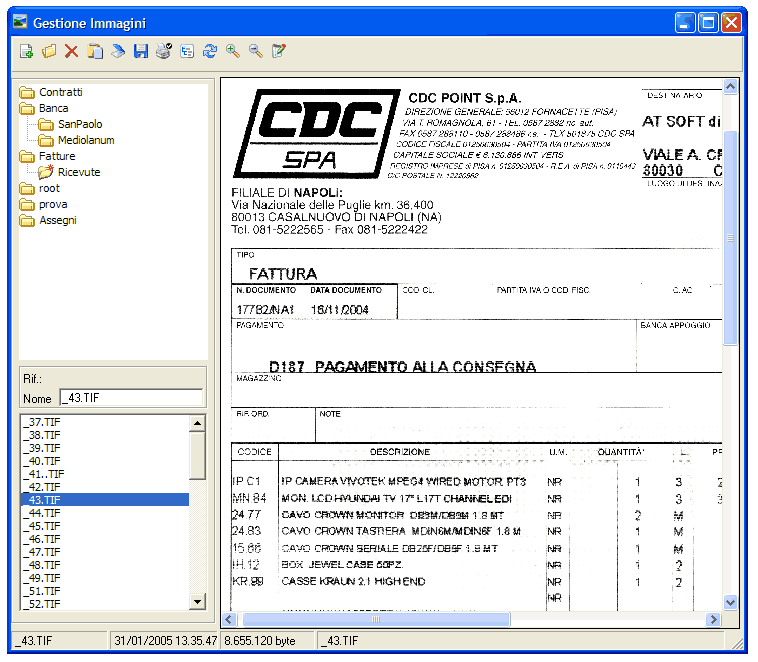
Task: Click the scanner acquire toolbar icon
Action: tap(118, 51)
